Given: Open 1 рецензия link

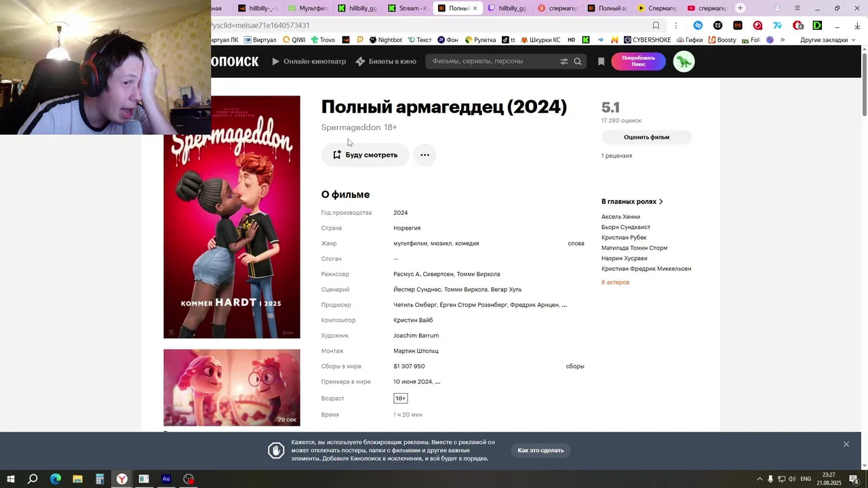Looking at the screenshot, I should pos(616,156).
